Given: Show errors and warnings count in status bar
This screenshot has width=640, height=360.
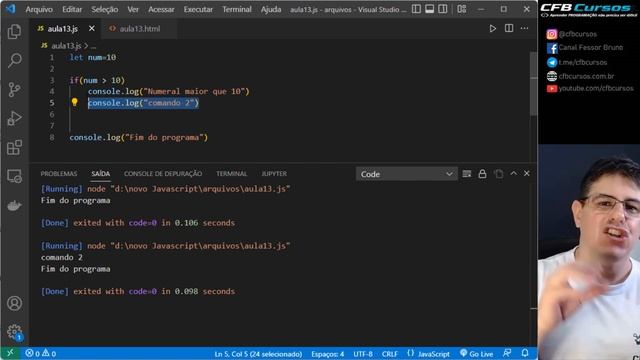Looking at the screenshot, I should point(40,353).
